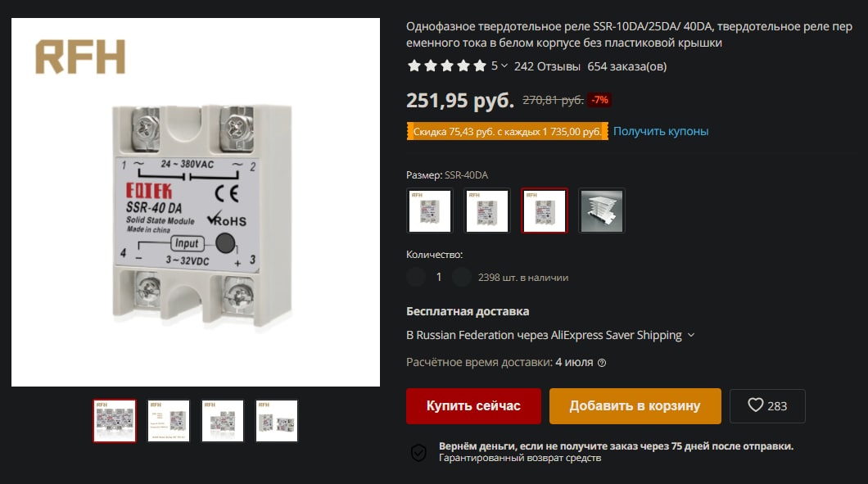868x484 pixels.
Task: Select the first SSR size variant
Action: tap(430, 210)
